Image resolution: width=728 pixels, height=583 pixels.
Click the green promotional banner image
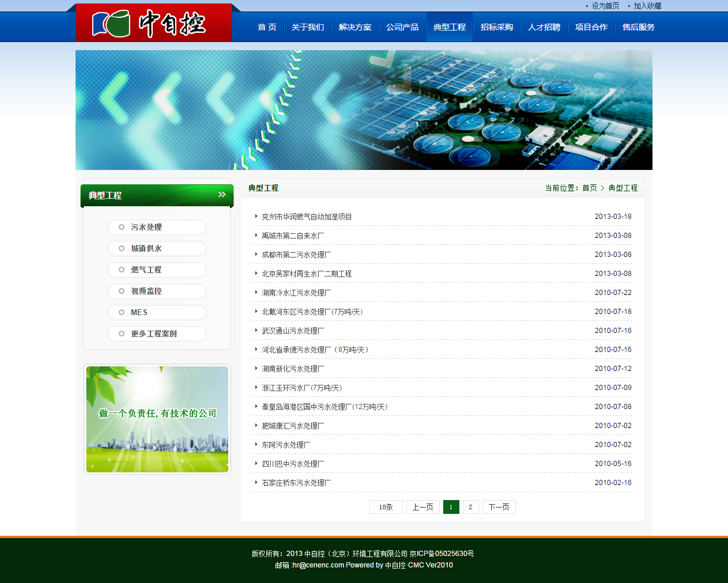pos(157,419)
